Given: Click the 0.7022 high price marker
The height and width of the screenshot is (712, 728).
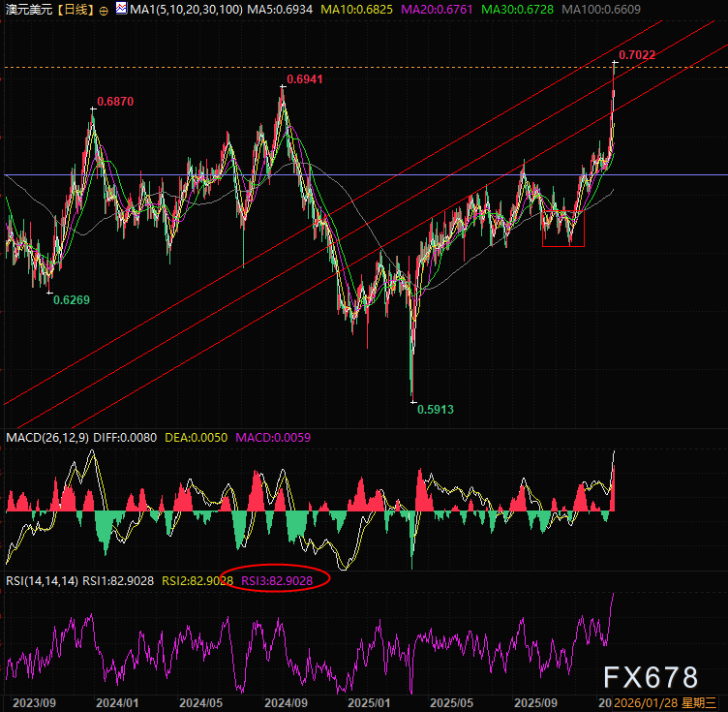Looking at the screenshot, I should (637, 55).
